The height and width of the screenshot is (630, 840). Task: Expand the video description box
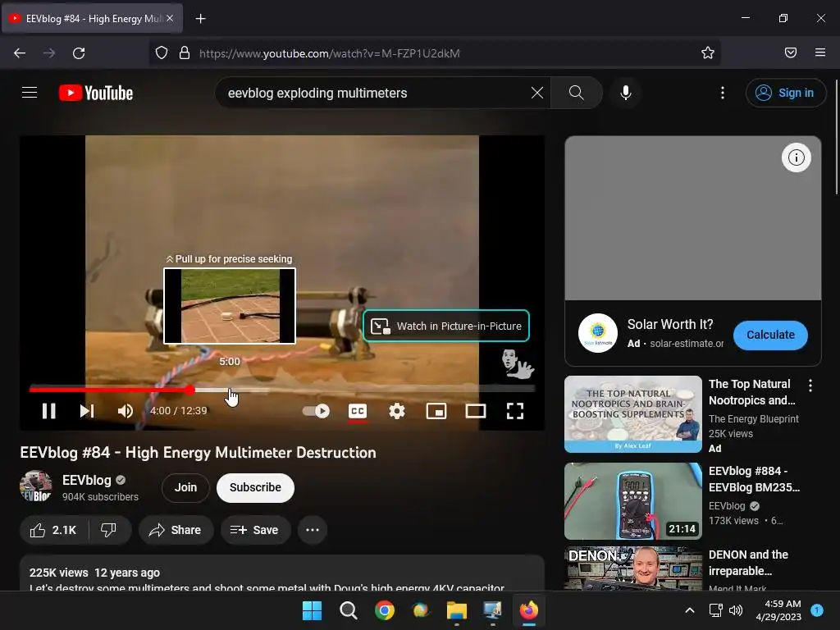click(x=282, y=573)
